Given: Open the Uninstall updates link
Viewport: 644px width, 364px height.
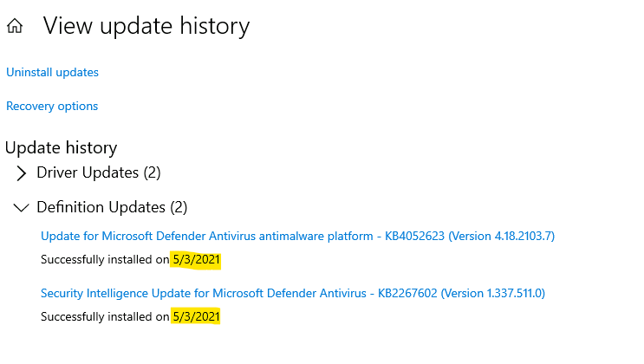Looking at the screenshot, I should tap(52, 73).
